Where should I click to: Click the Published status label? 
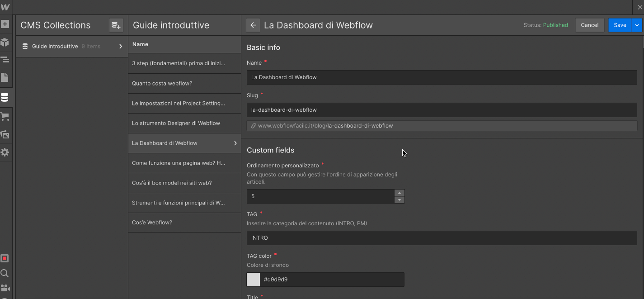(x=555, y=25)
